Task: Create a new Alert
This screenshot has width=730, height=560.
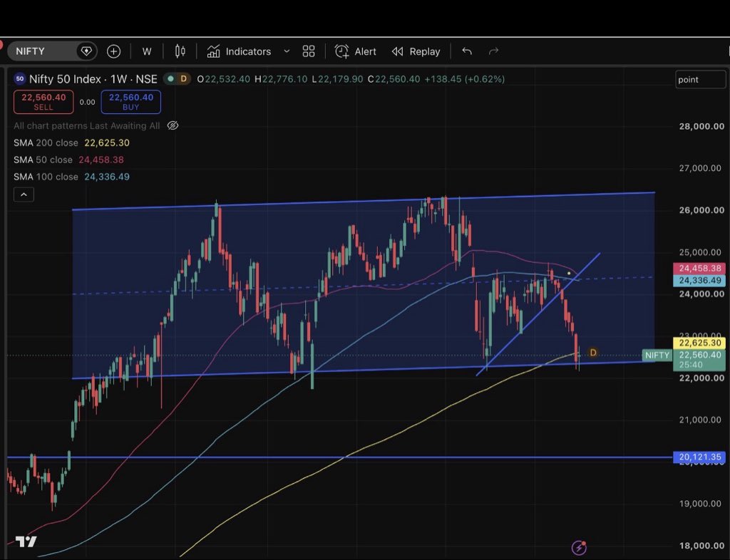Action: coord(355,51)
